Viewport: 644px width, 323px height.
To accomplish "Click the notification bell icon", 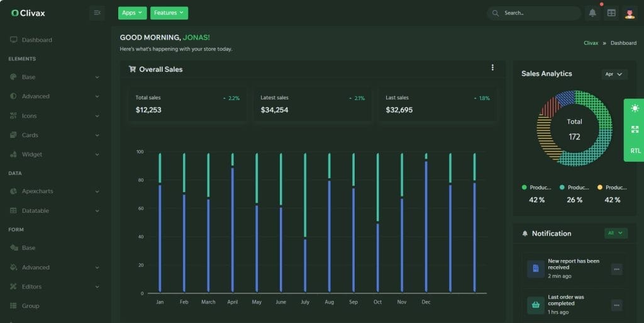I will (592, 13).
